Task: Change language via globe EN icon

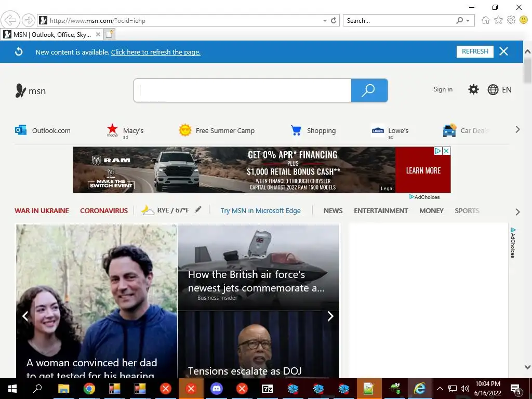Action: tap(499, 89)
